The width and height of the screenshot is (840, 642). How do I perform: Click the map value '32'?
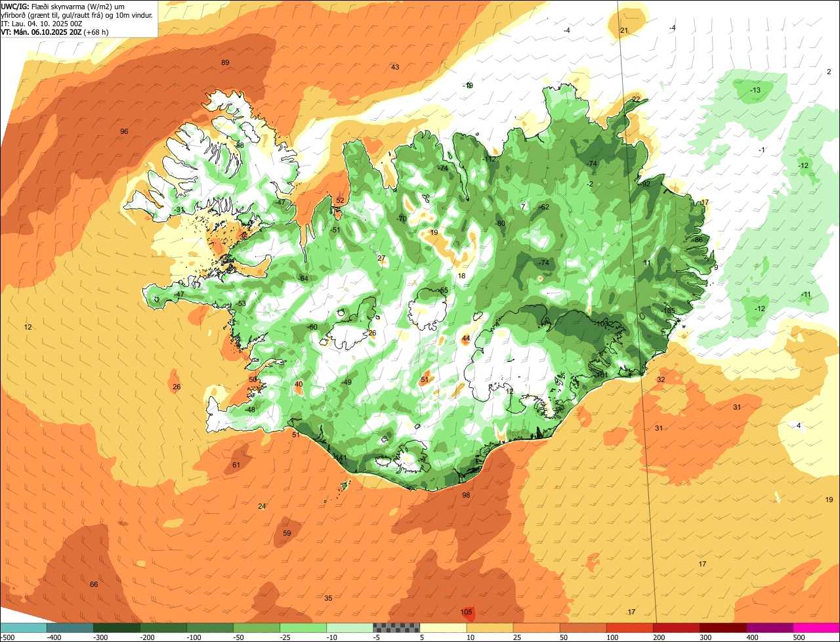point(661,379)
